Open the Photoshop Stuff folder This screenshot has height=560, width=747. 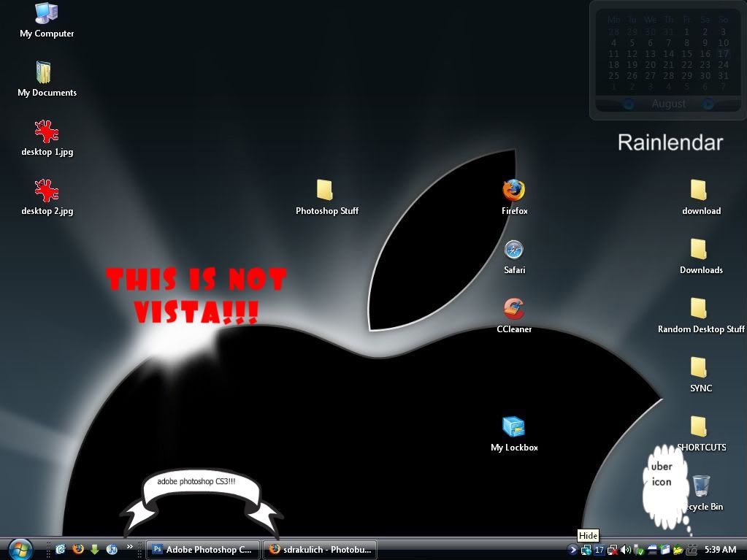pyautogui.click(x=327, y=198)
